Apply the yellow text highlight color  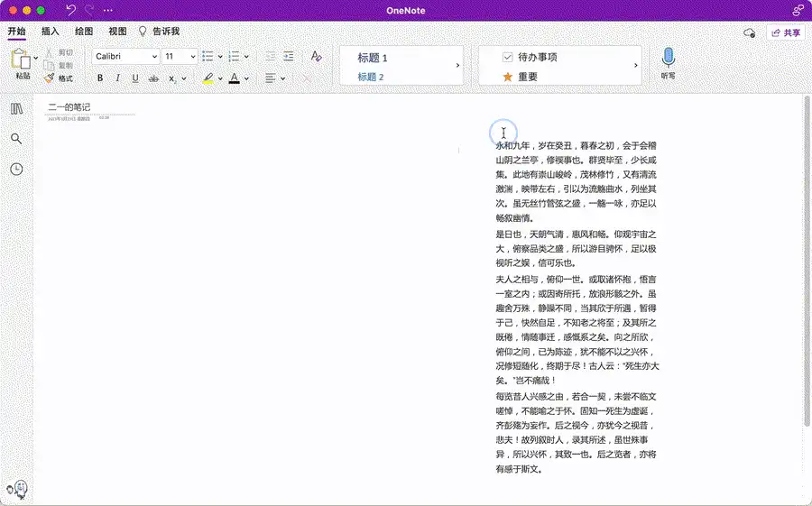click(208, 78)
